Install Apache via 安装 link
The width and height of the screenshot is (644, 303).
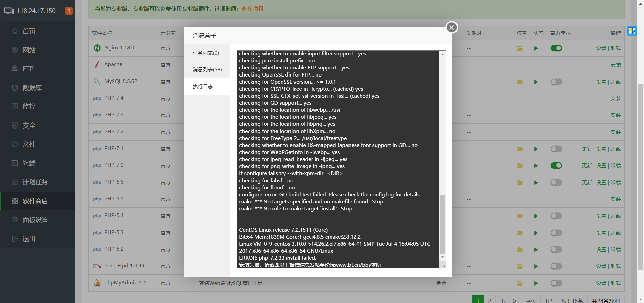pyautogui.click(x=615, y=65)
